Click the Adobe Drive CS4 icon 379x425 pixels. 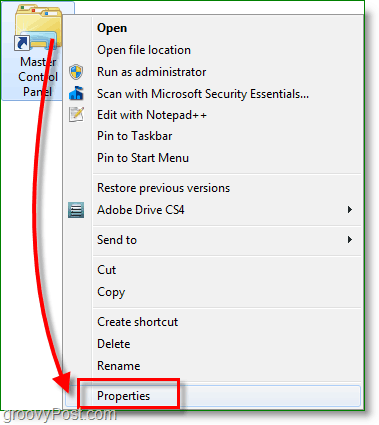pos(76,210)
